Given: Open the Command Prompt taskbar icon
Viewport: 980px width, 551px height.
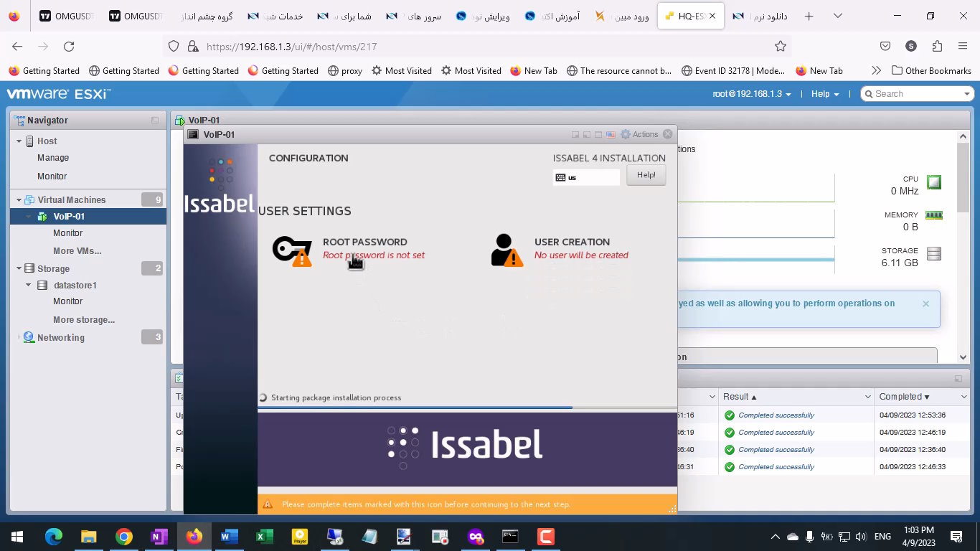Looking at the screenshot, I should click(510, 536).
